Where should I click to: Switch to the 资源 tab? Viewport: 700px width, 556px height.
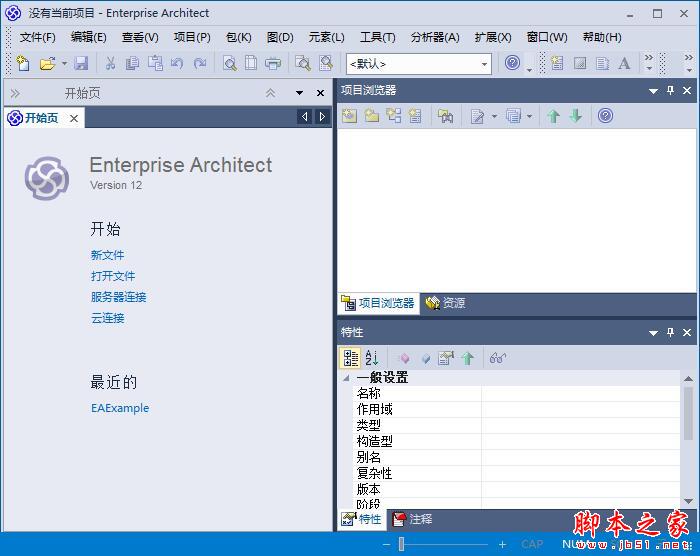pyautogui.click(x=446, y=303)
